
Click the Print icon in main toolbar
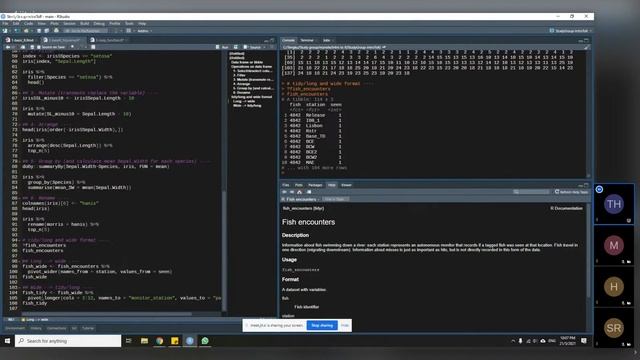coord(56,31)
